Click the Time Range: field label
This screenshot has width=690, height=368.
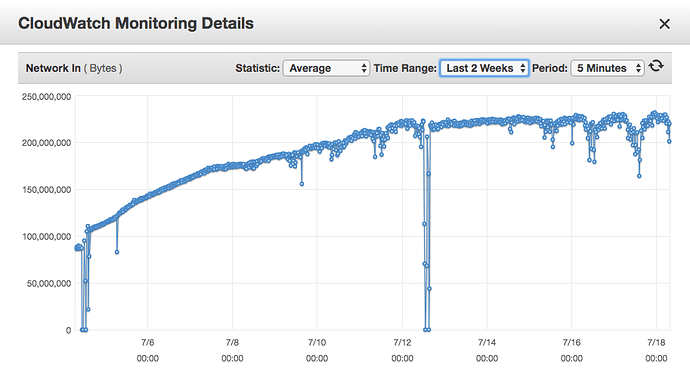tap(405, 68)
